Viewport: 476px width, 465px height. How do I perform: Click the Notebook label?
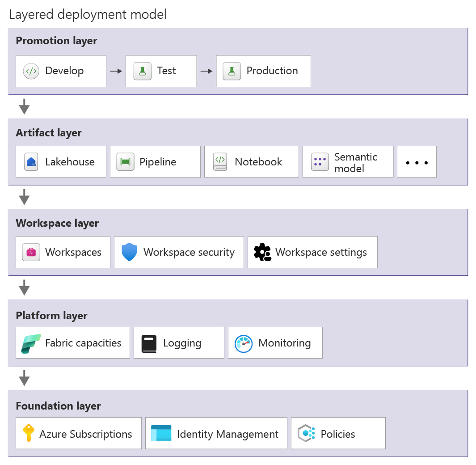point(259,162)
